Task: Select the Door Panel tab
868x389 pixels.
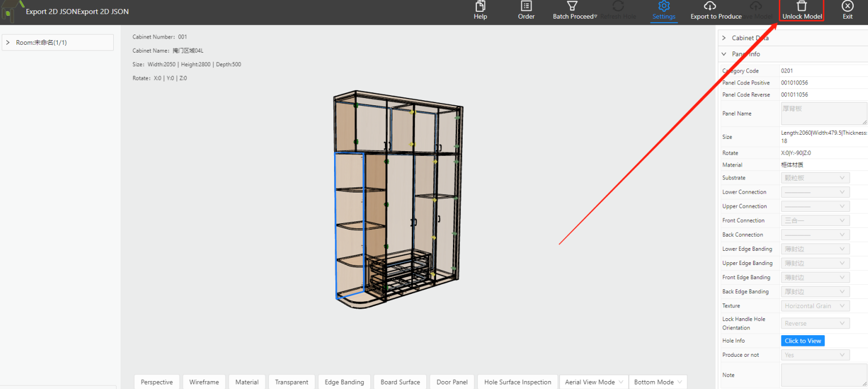Action: (452, 382)
